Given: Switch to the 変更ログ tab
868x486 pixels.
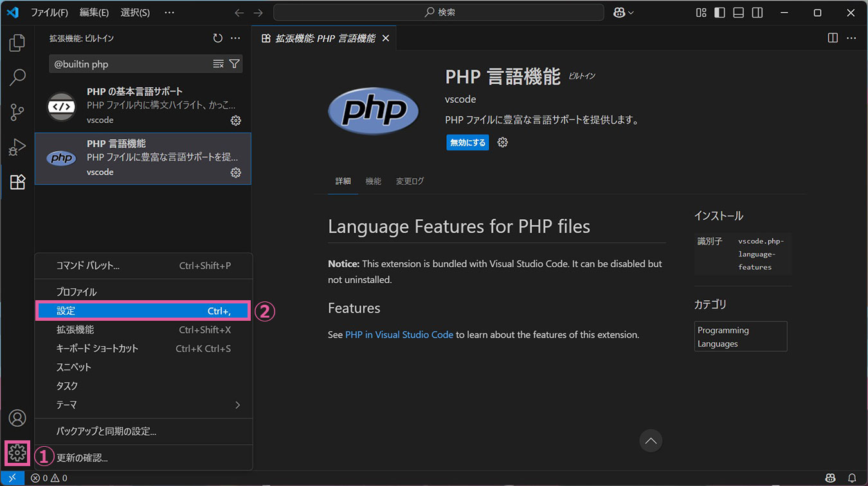Looking at the screenshot, I should pos(410,181).
